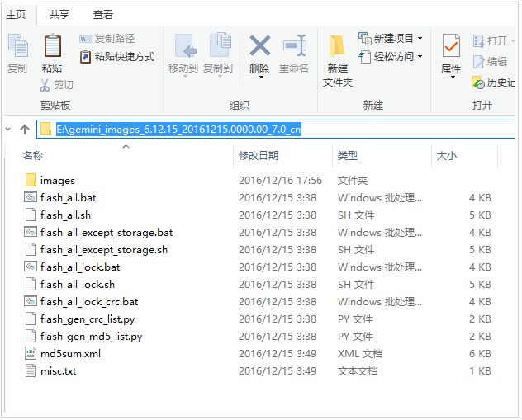
Task: Select Paste shortcut (粘贴快捷方式)
Action: (x=117, y=57)
